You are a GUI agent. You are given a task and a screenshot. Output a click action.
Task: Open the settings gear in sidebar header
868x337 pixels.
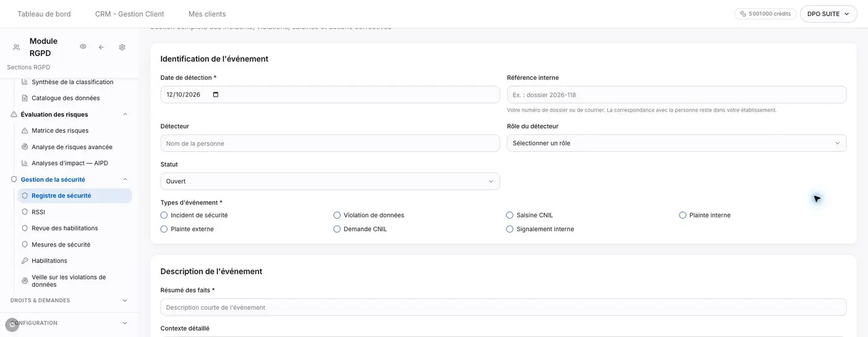tap(122, 47)
